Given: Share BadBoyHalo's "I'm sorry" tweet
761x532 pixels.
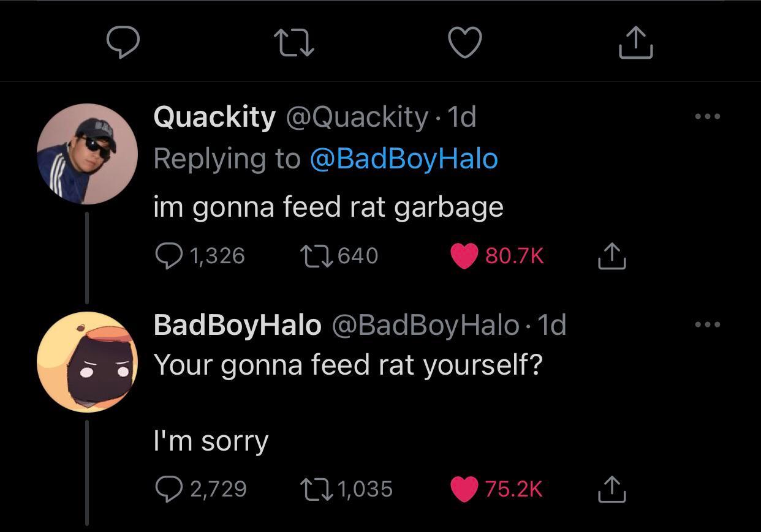Looking at the screenshot, I should [611, 489].
